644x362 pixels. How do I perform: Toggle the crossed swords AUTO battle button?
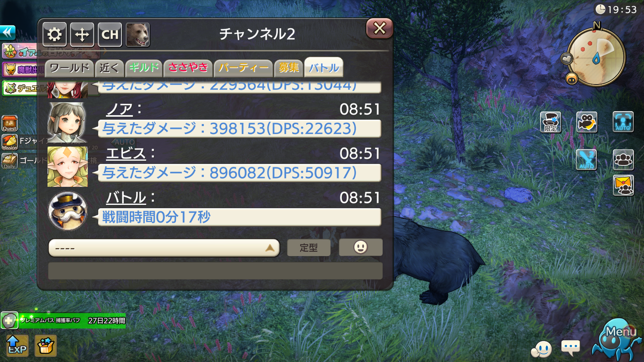point(586,160)
